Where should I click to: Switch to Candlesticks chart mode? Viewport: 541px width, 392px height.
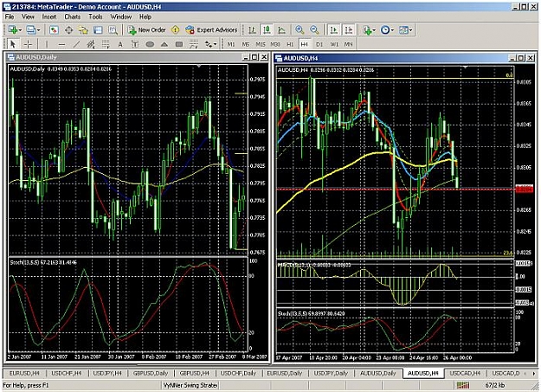[x=267, y=30]
